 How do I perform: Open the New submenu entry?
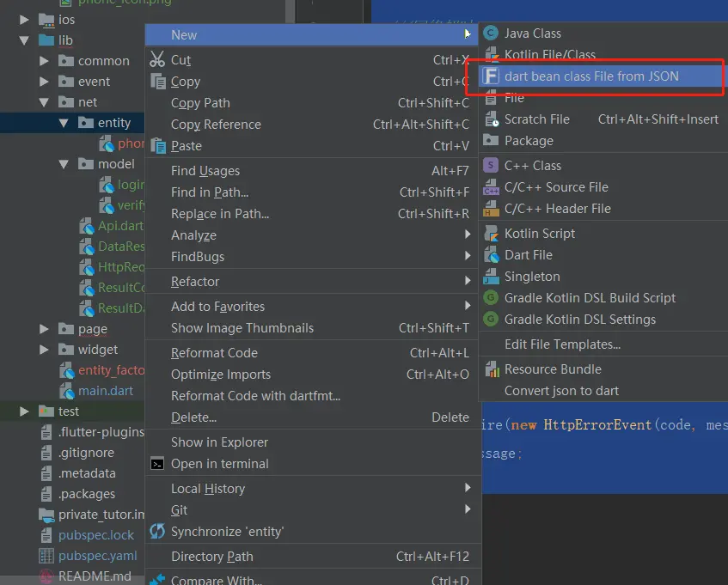[x=311, y=35]
